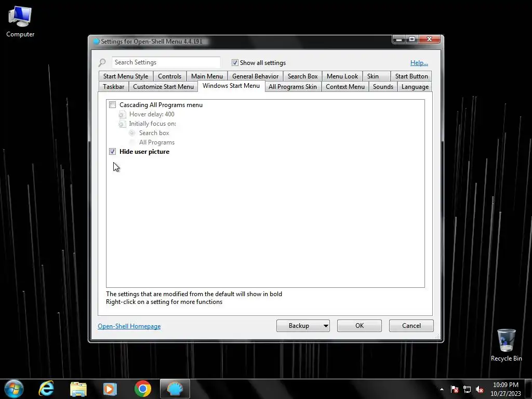Open the Windows Start orb
The width and height of the screenshot is (532, 399).
(14, 389)
